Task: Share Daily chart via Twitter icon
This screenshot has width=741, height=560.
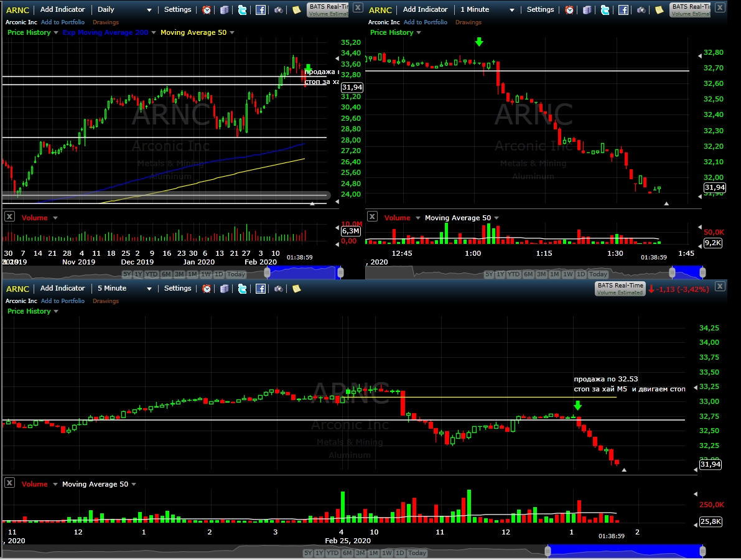Action: (x=243, y=10)
